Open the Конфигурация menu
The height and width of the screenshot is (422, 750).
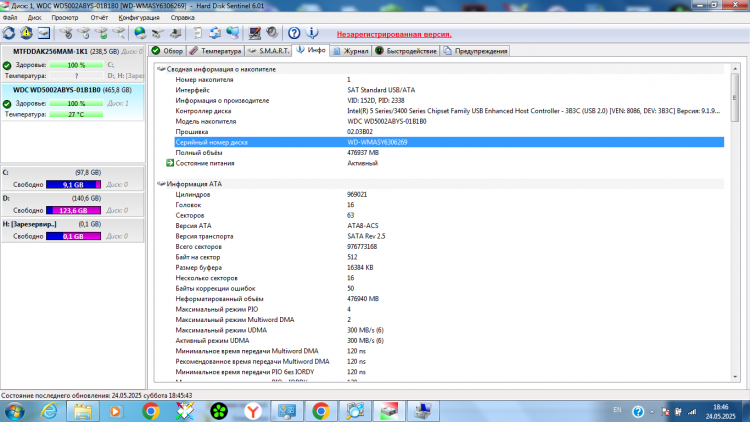point(139,18)
